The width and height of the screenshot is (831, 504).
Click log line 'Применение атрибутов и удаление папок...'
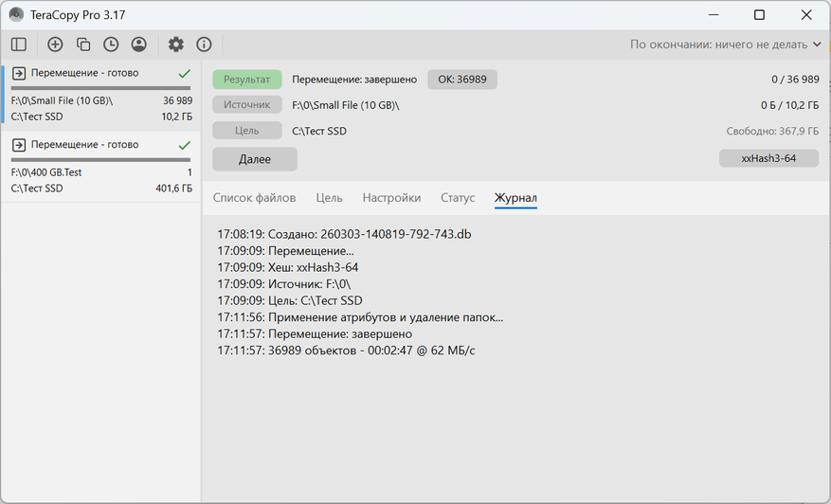pyautogui.click(x=360, y=317)
